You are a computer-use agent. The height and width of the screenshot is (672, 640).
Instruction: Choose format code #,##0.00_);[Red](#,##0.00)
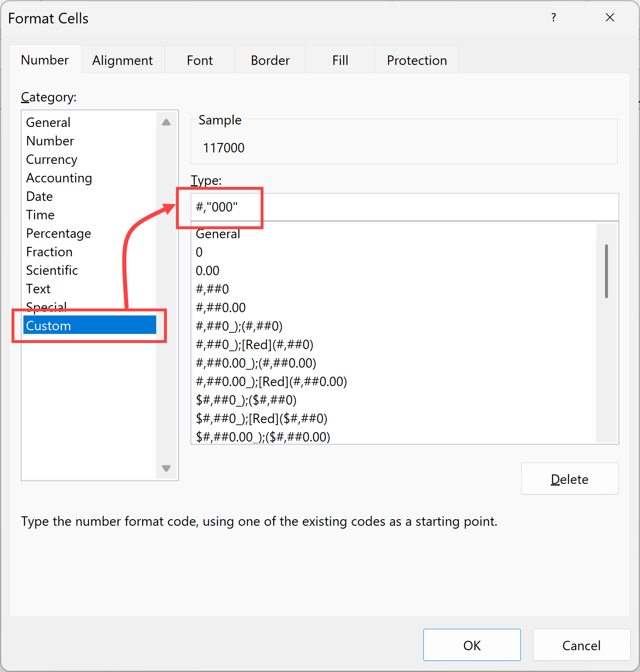coord(394,382)
